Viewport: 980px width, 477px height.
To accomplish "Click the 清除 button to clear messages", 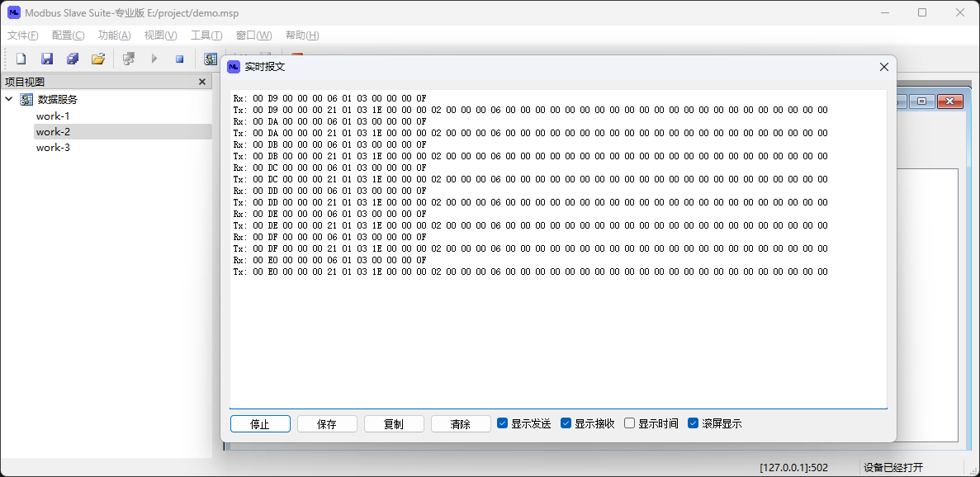I will point(461,424).
